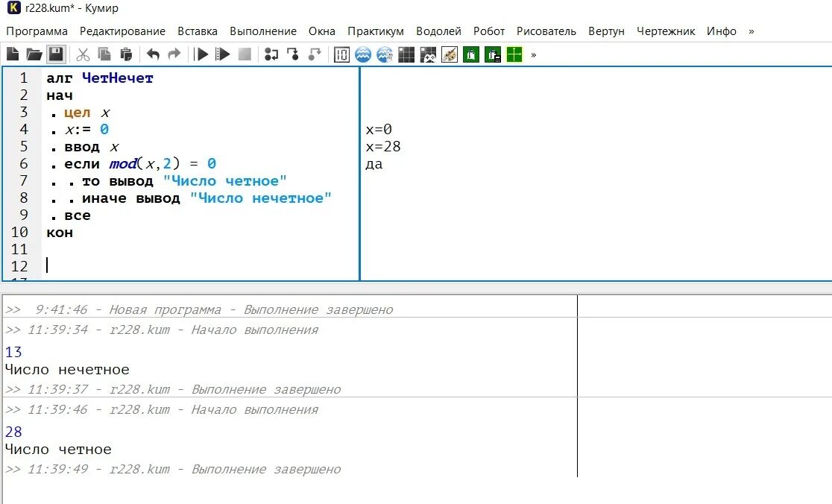
Task: Open the Редактирование menu
Action: point(122,31)
